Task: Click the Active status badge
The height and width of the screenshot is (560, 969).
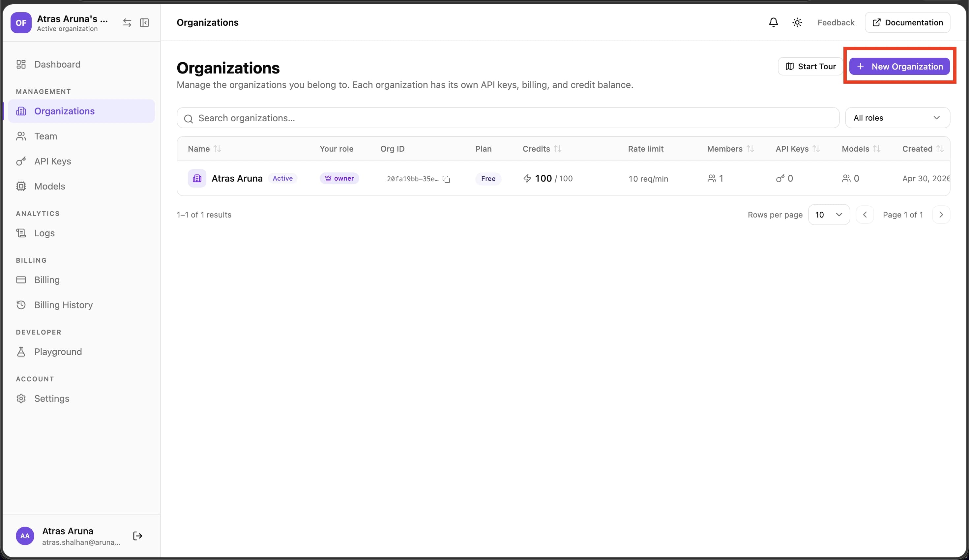Action: 283,178
